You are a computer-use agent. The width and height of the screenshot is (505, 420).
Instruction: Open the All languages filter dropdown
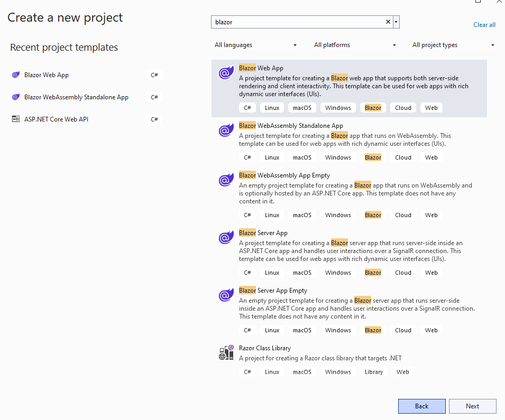click(256, 45)
